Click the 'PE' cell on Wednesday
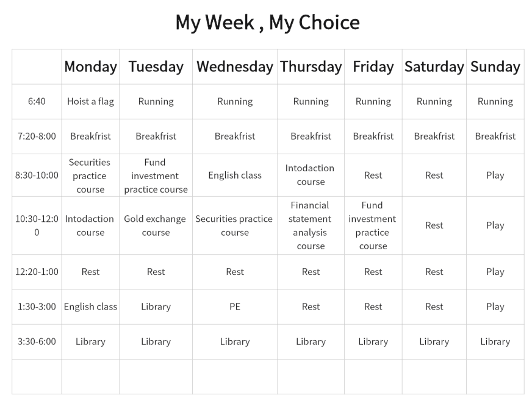532x401 pixels. tap(235, 307)
